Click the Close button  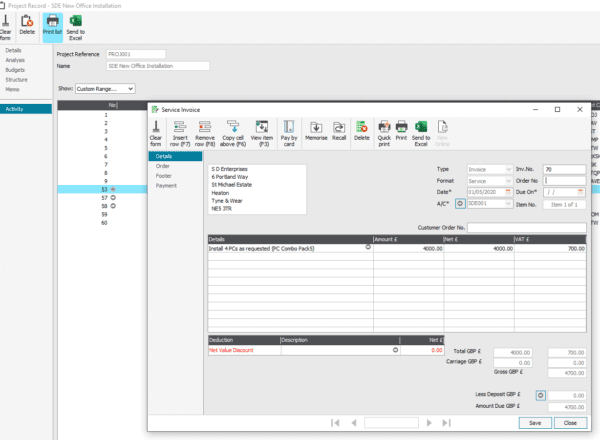click(570, 423)
